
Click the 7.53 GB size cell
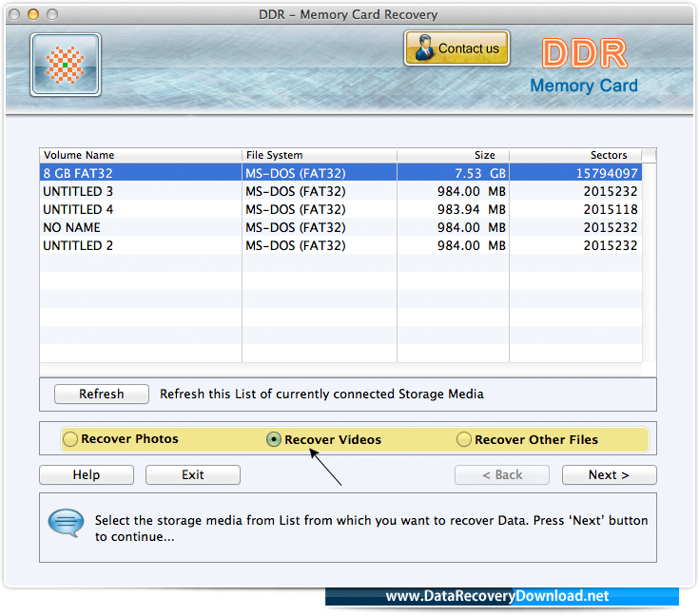[454, 173]
